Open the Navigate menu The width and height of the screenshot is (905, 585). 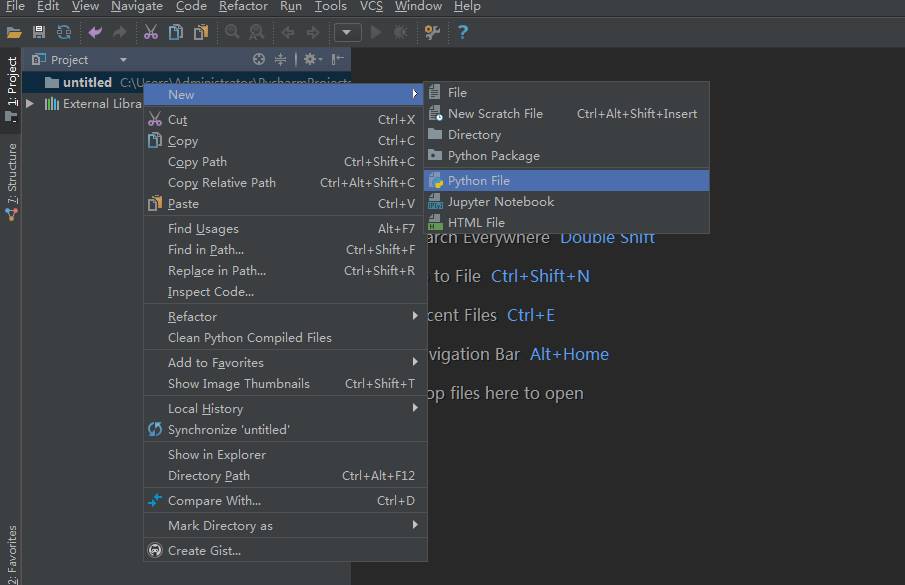(x=137, y=6)
